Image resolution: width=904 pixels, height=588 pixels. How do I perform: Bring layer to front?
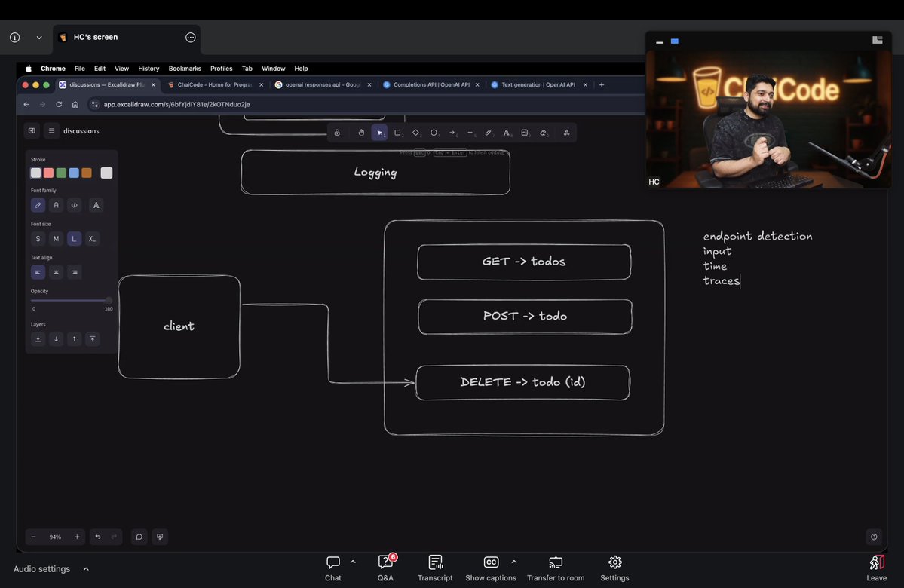92,339
